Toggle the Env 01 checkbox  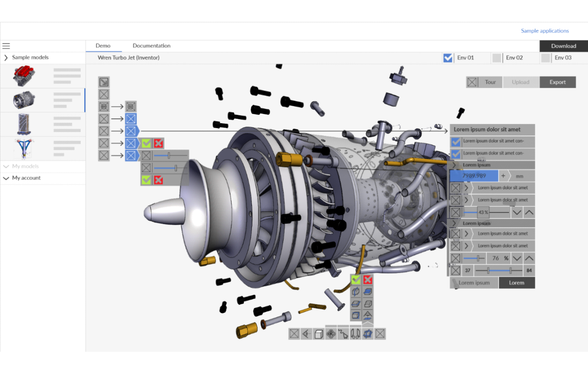pos(448,58)
